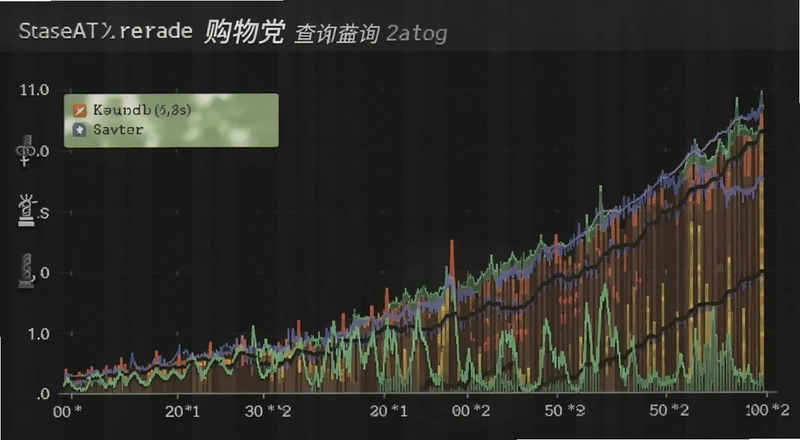The height and width of the screenshot is (440, 800).
Task: Click the purple Savter legend icon
Action: tap(80, 130)
